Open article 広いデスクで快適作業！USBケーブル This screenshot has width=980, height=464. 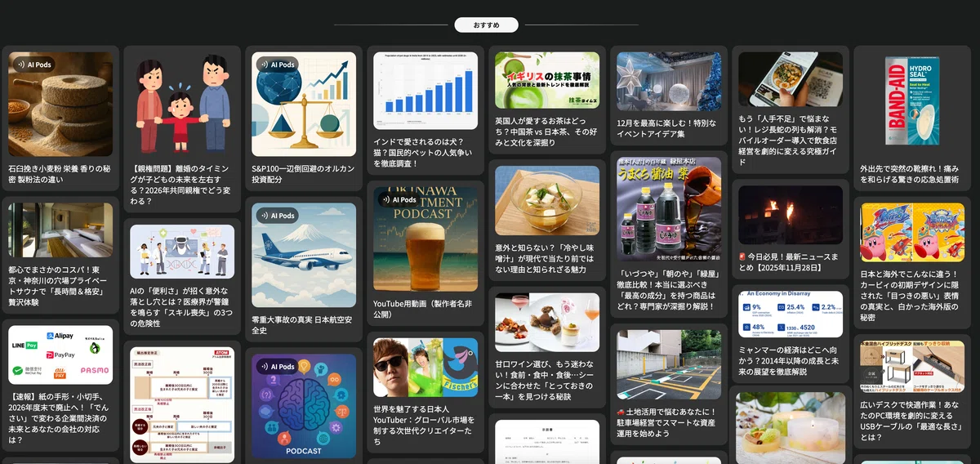(x=912, y=422)
